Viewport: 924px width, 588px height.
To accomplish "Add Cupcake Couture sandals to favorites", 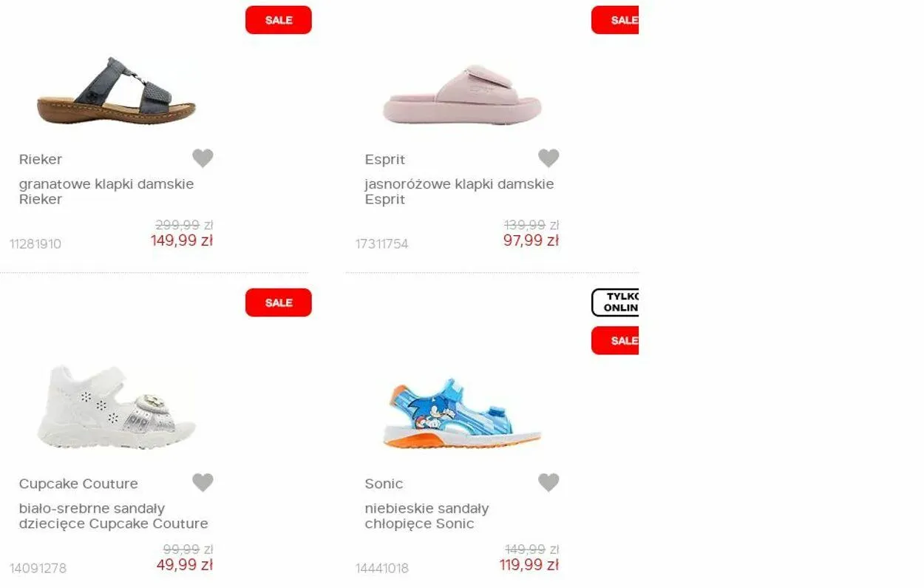I will (203, 482).
